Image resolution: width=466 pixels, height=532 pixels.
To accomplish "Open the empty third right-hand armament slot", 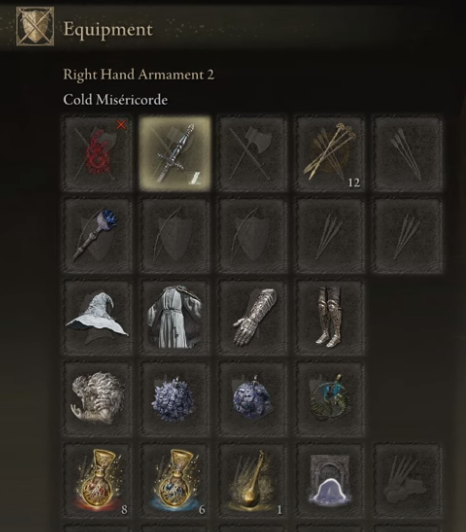I will point(252,154).
